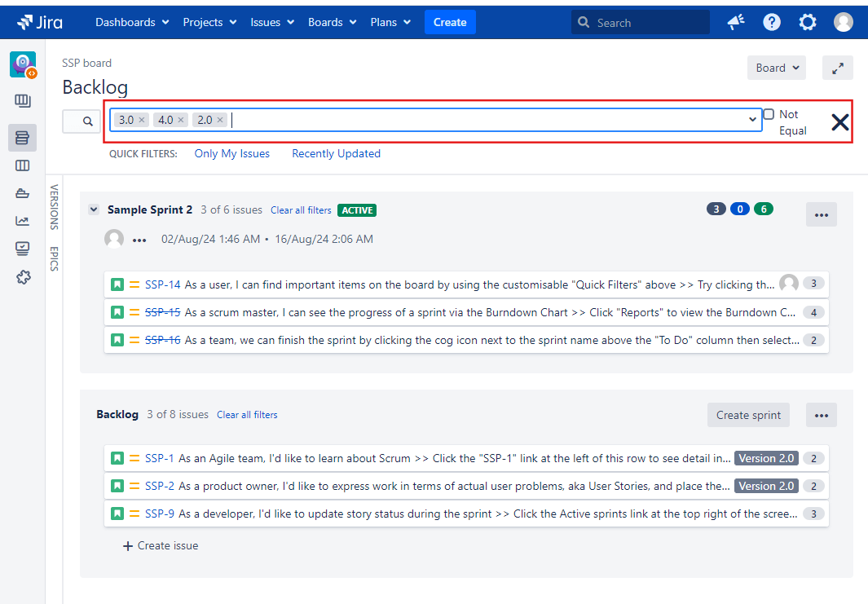
Task: Open Add-ons puzzle icon in sidebar
Action: pyautogui.click(x=22, y=277)
